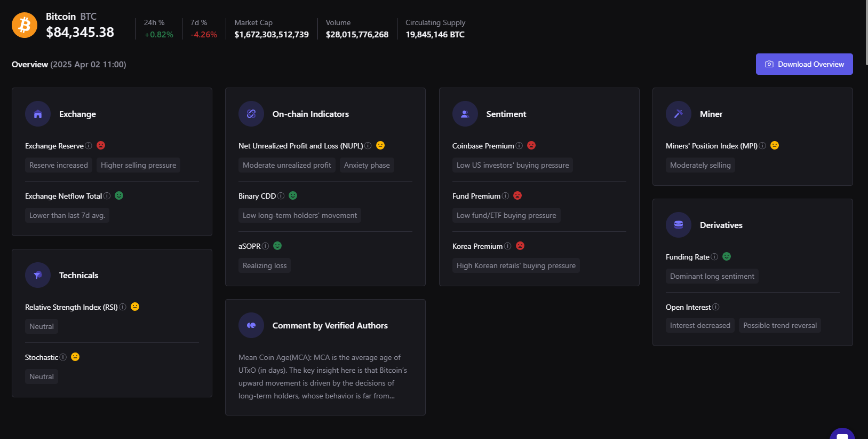Open the Korea Premium indicator
Viewport: 868px width, 439px height.
click(477, 246)
